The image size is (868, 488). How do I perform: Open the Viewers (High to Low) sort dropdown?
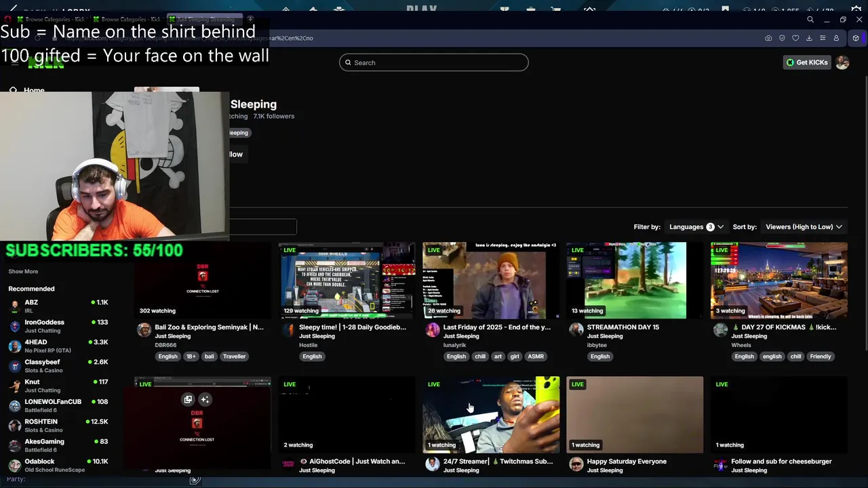tap(804, 227)
